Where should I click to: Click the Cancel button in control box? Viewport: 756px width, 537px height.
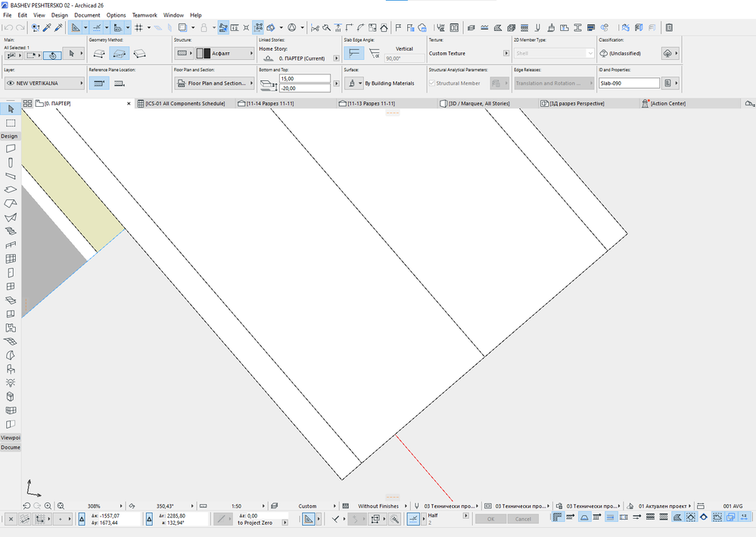point(523,519)
